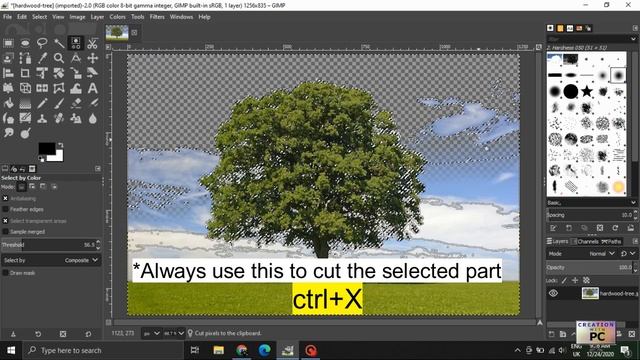Adjust the Threshold slider
The height and width of the screenshot is (360, 640).
click(51, 245)
